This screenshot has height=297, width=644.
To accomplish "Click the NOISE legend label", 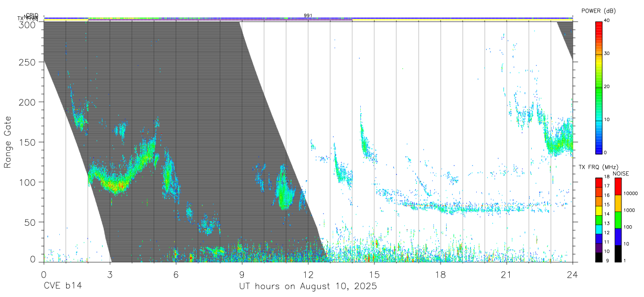I will [x=620, y=173].
